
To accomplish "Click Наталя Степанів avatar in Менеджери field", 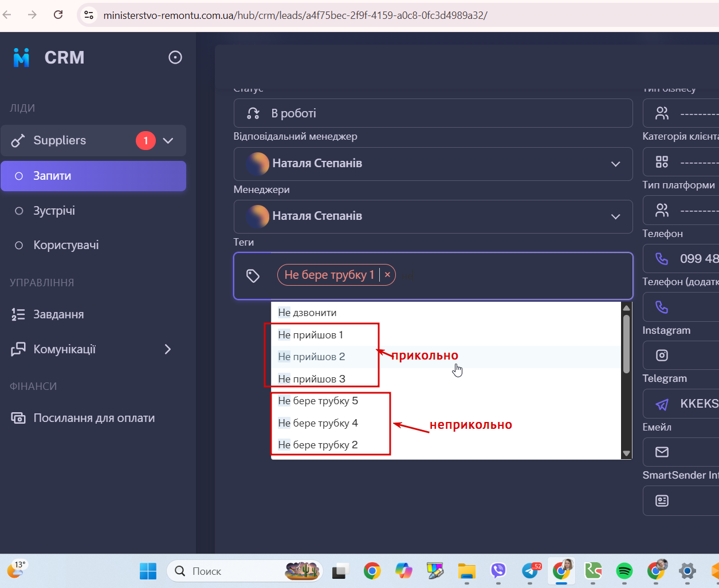I will [x=258, y=216].
